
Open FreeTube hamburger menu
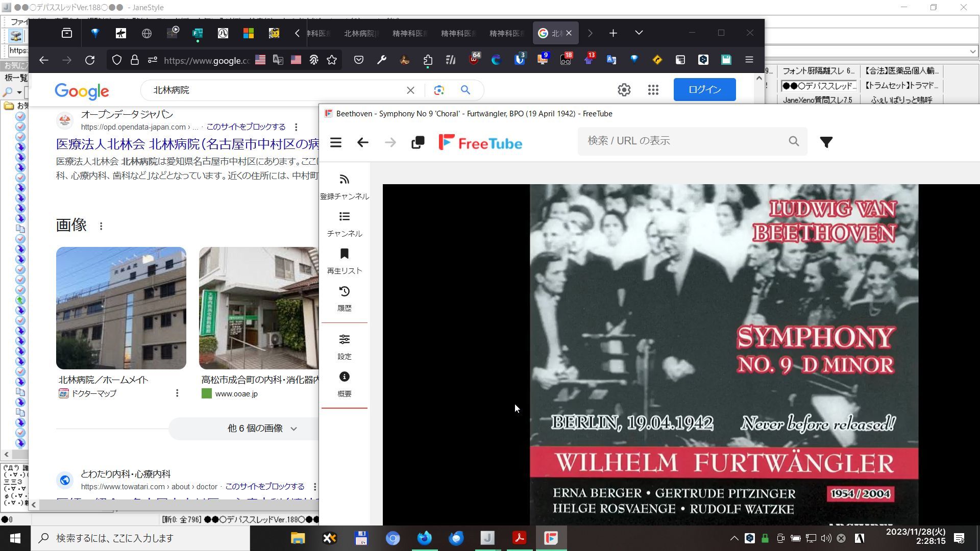pos(335,142)
